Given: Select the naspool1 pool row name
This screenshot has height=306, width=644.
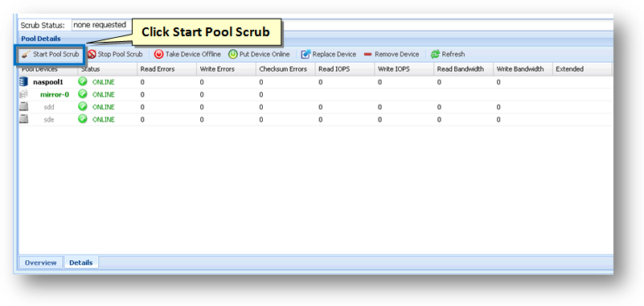Looking at the screenshot, I should pos(48,82).
